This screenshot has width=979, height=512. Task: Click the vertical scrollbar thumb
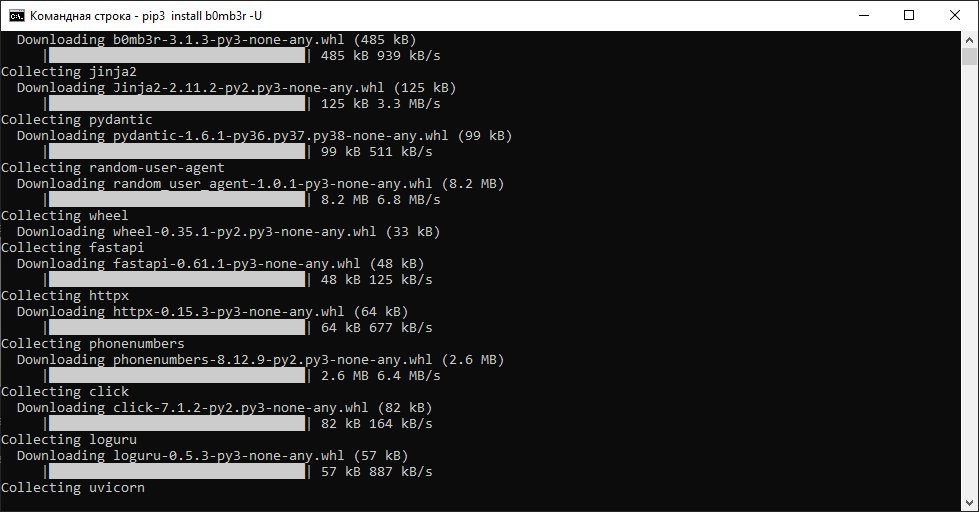tap(970, 56)
